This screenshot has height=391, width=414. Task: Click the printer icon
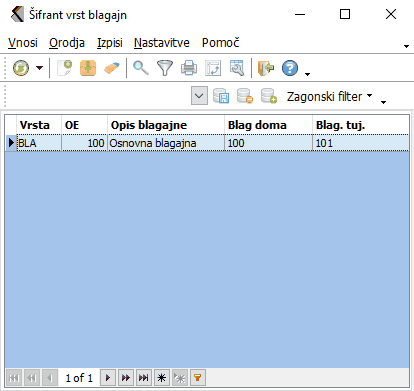[189, 68]
